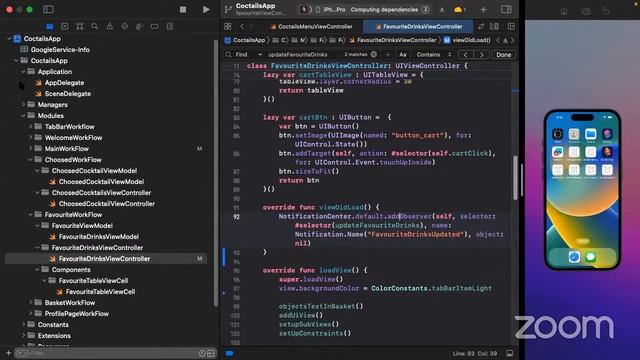This screenshot has height=360, width=640.
Task: Expand the WelcomeWorkFlow folder
Action: 30,138
